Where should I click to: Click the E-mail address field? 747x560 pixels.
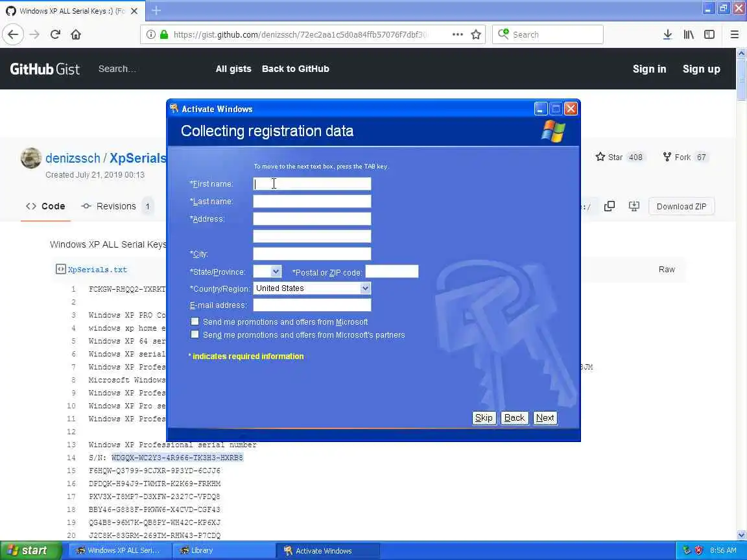[312, 305]
